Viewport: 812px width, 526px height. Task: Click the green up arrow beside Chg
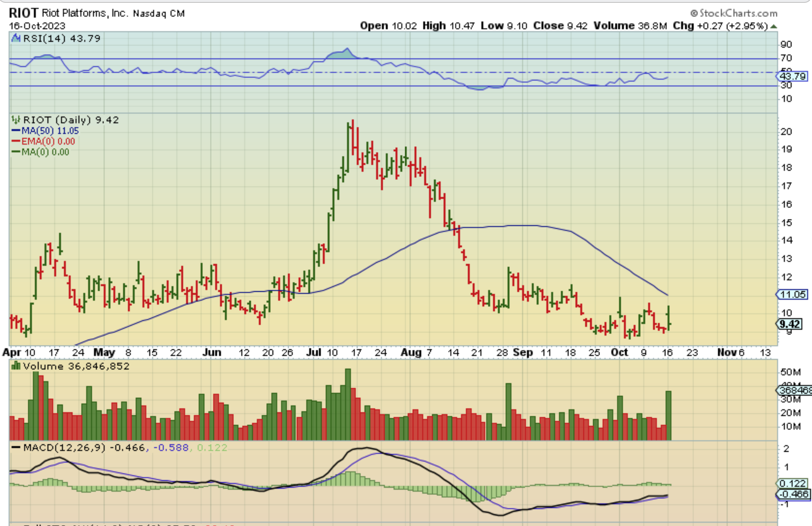tap(774, 26)
